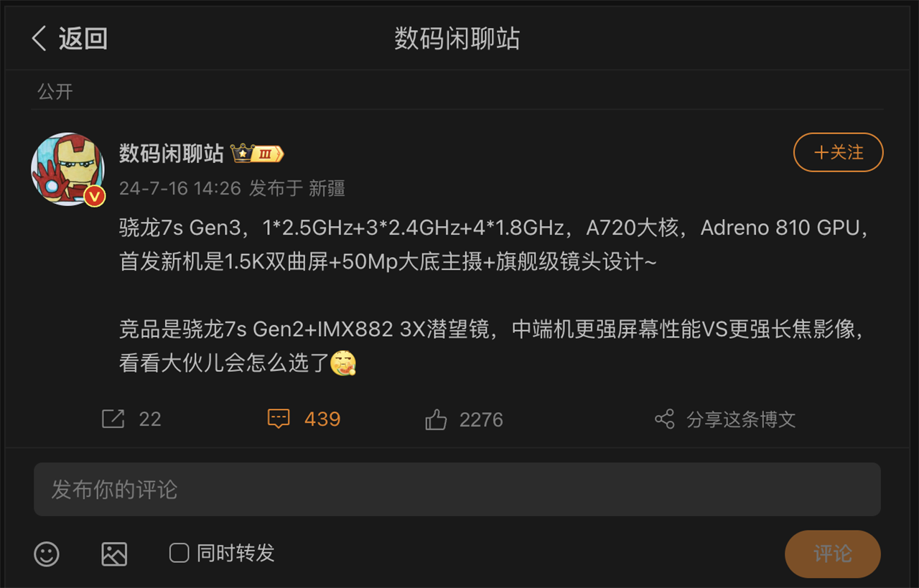The image size is (919, 588).
Task: Click the 分享这条博文 share link
Action: click(741, 419)
